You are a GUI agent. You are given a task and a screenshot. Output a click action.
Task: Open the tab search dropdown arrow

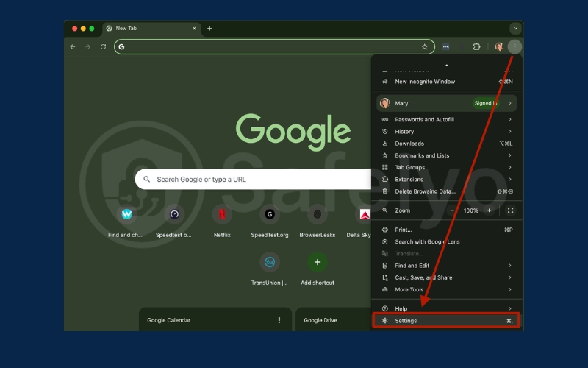[x=515, y=29]
